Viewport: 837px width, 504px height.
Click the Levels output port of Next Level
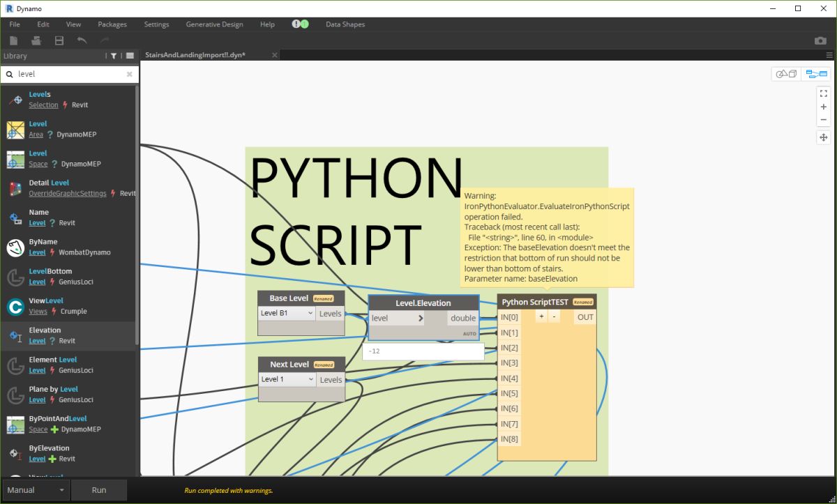click(331, 380)
